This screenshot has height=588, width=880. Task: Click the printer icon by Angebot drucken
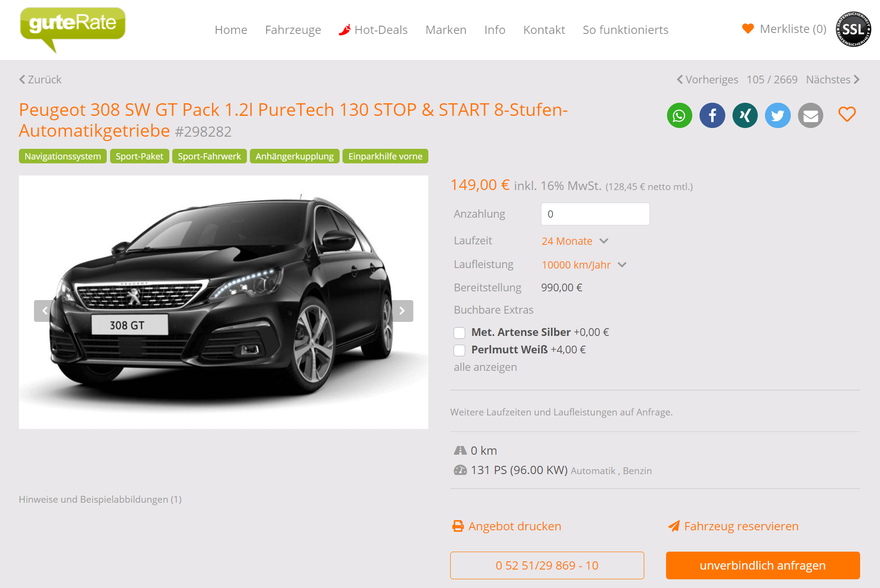click(x=458, y=526)
